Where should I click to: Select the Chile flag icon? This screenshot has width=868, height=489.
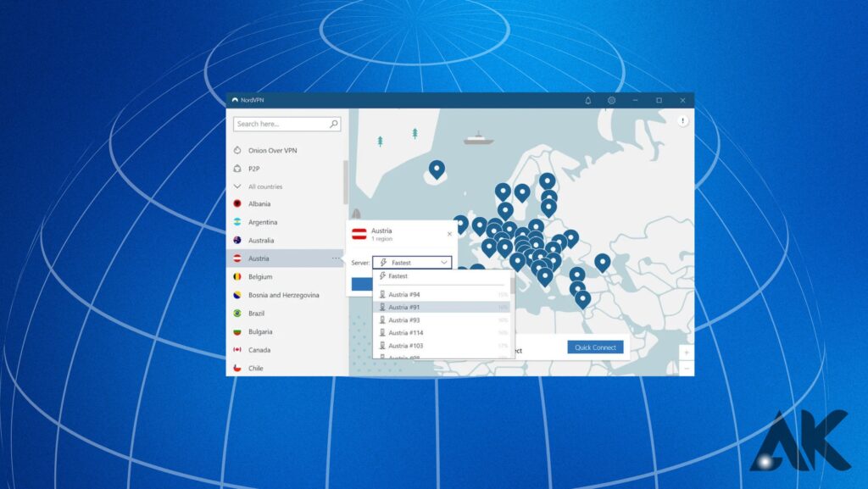point(237,368)
